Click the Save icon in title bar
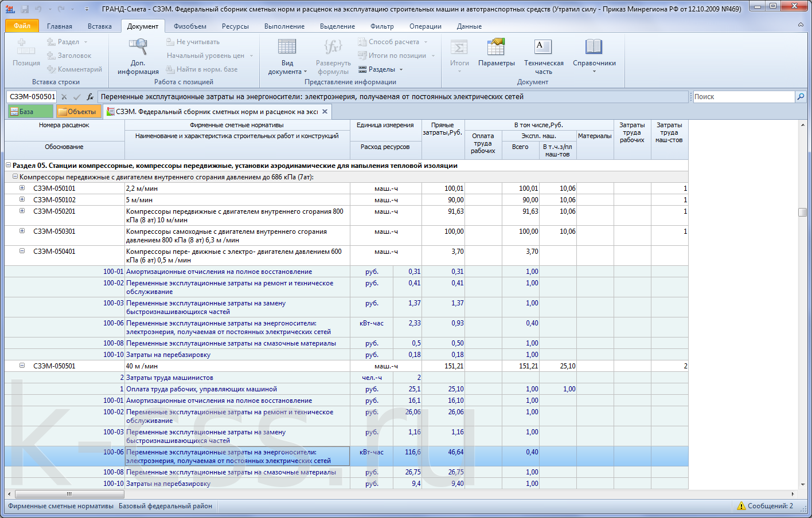Viewport: 812px width, 518px height. point(25,9)
